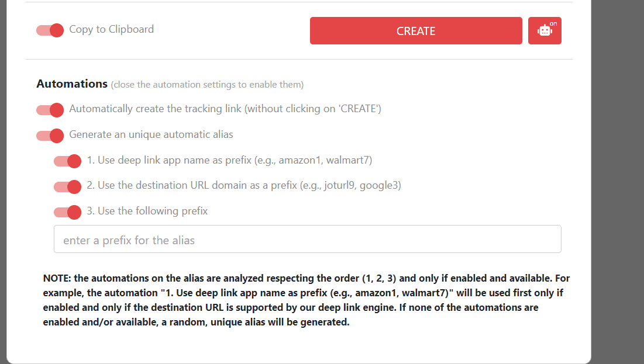The width and height of the screenshot is (644, 364).
Task: Click the Automatically create the tracking link label
Action: pos(225,109)
